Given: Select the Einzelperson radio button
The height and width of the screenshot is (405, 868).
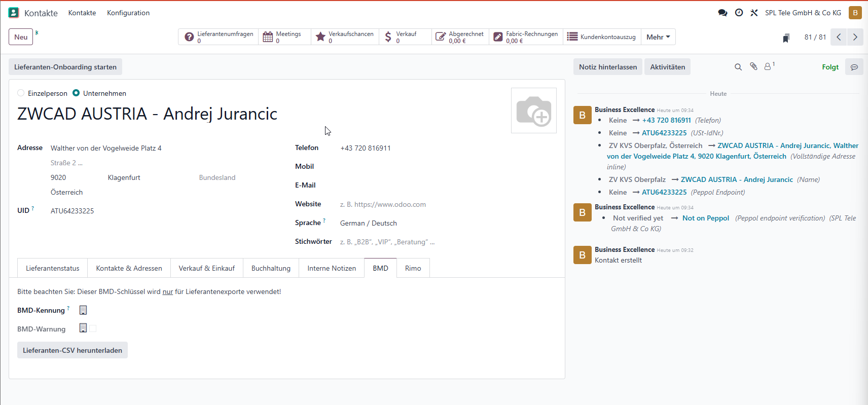Looking at the screenshot, I should (x=21, y=93).
